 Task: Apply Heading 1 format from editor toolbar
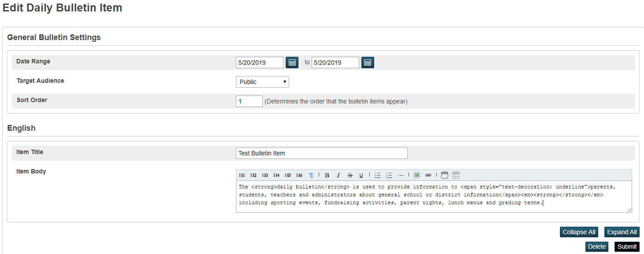242,175
